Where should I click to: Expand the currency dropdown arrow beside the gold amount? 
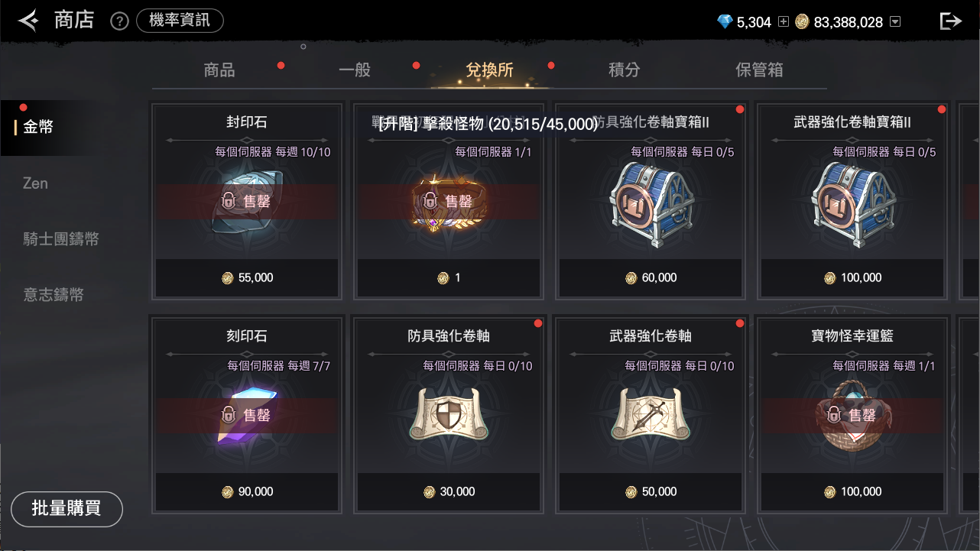coord(895,22)
